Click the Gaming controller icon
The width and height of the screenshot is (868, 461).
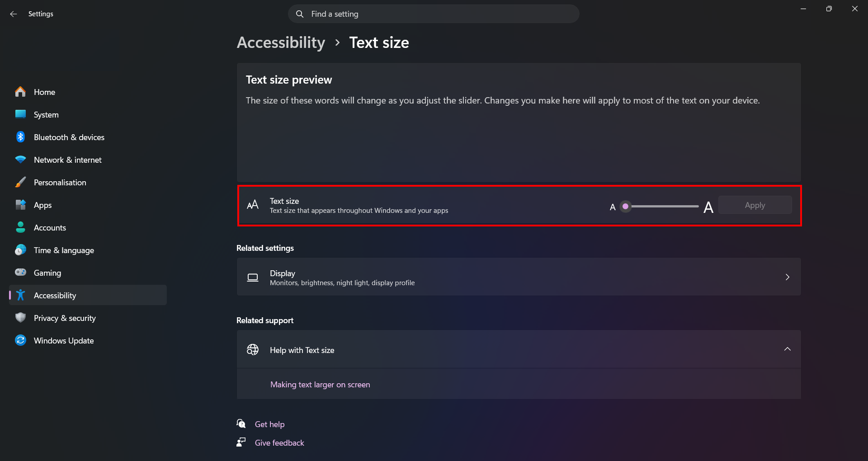[x=20, y=272]
